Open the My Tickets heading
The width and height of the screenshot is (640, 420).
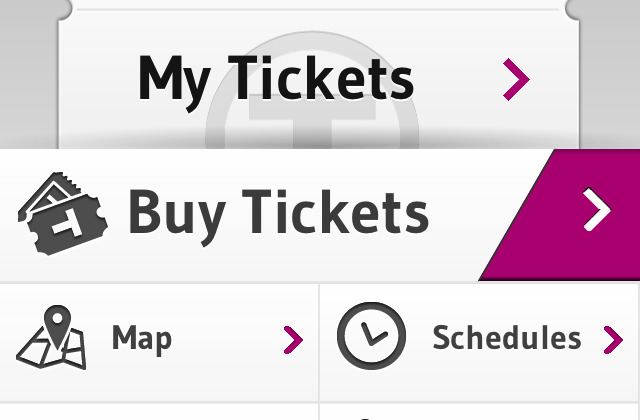coord(276,82)
